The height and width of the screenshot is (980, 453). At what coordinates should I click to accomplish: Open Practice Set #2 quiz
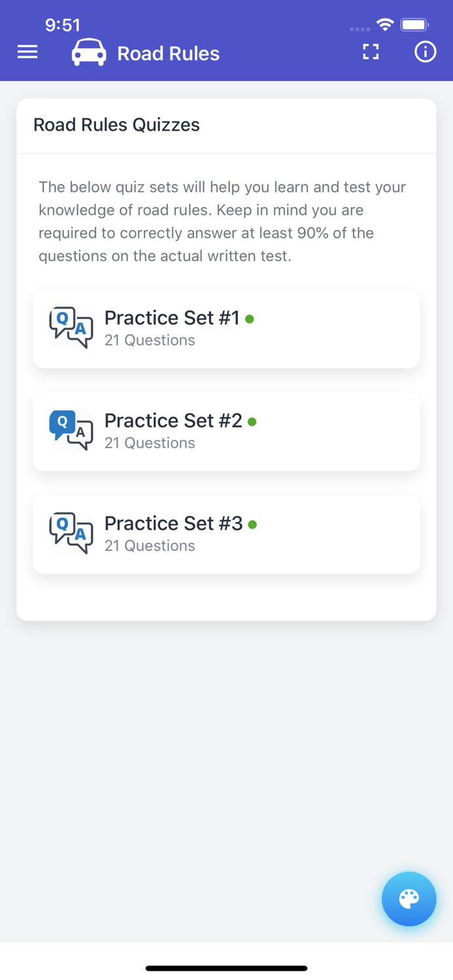(x=226, y=431)
